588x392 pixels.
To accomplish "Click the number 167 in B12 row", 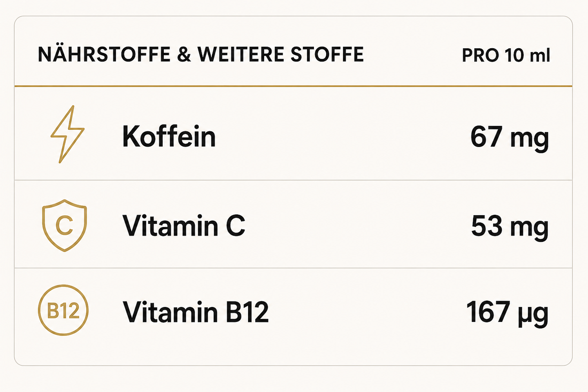I will [x=488, y=312].
